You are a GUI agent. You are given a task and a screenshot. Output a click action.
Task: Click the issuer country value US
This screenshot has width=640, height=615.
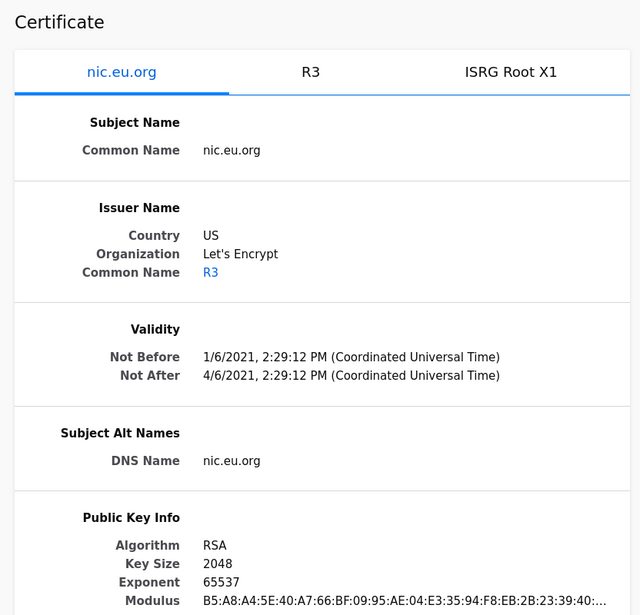click(211, 235)
